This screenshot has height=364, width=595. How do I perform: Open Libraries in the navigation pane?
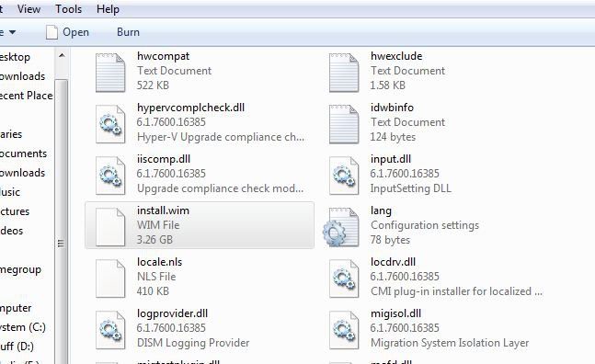point(11,134)
